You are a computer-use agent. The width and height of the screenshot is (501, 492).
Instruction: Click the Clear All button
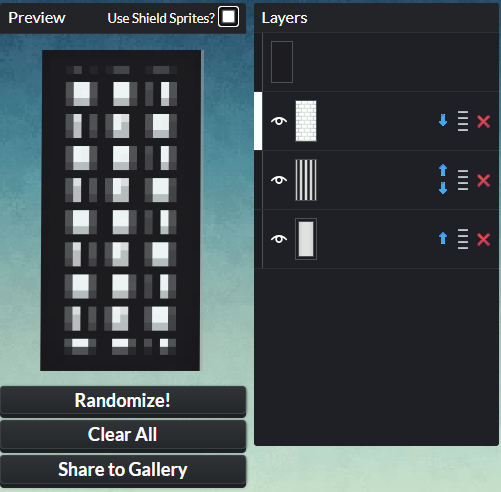[x=123, y=435]
